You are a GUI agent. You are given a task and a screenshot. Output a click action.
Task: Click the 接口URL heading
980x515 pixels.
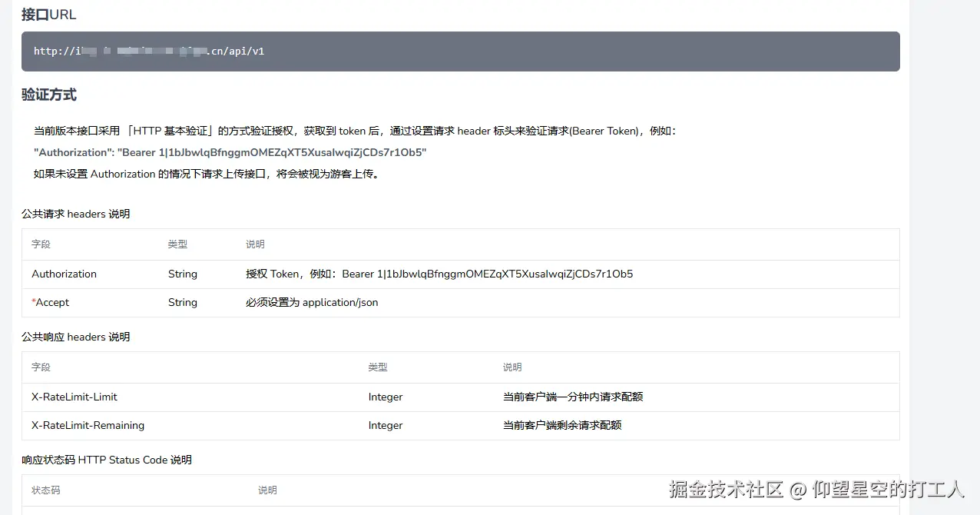click(x=49, y=15)
